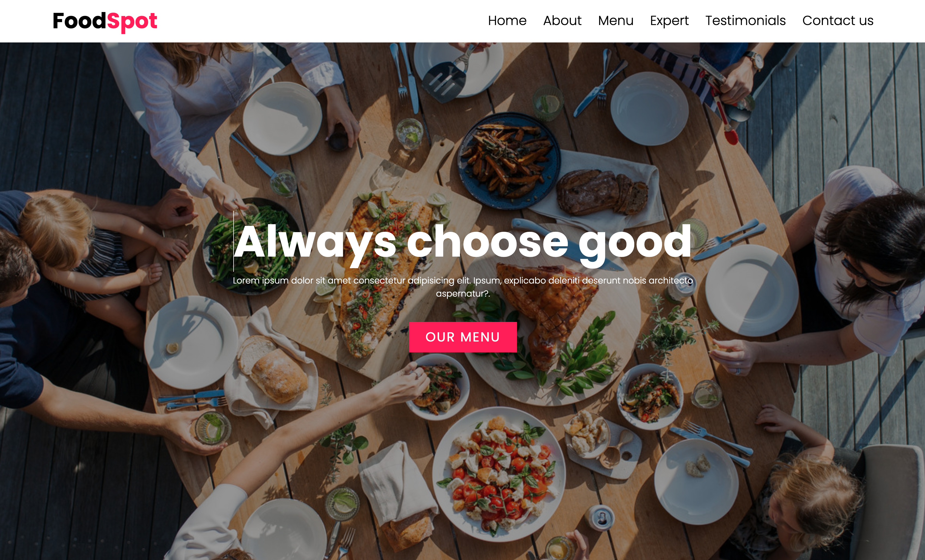Click the Contact us link

click(838, 20)
